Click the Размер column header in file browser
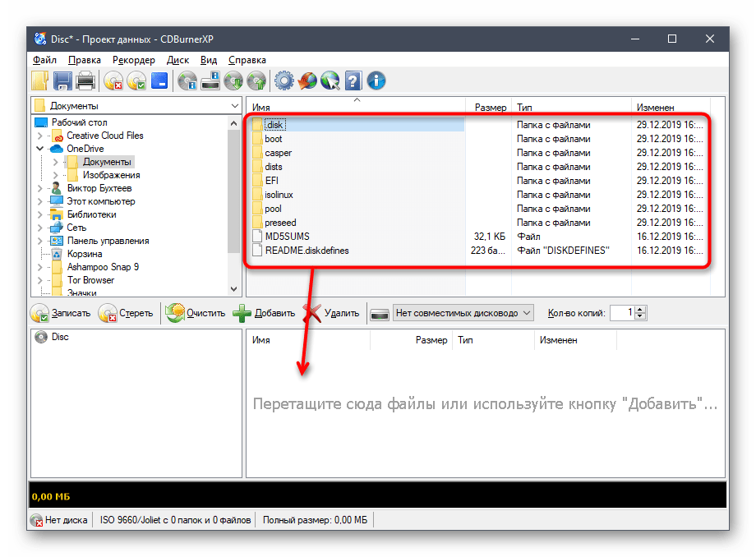This screenshot has width=756, height=557. click(490, 108)
